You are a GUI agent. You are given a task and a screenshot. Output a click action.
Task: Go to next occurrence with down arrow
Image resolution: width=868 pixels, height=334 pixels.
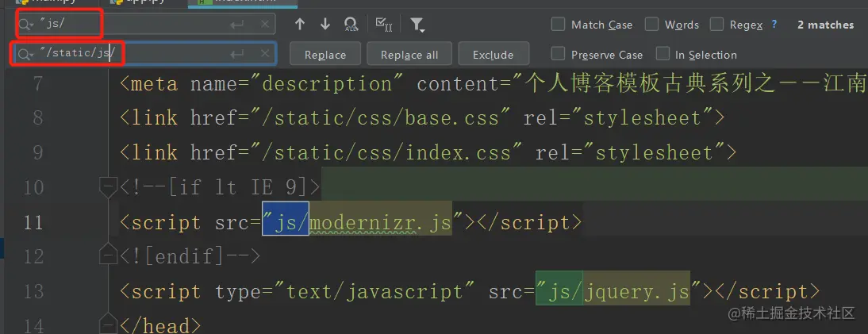[325, 24]
